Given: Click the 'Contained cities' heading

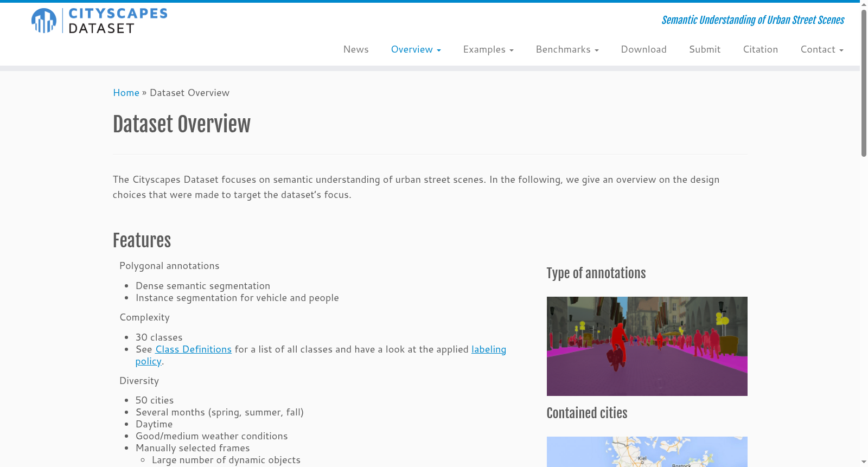Looking at the screenshot, I should click(587, 413).
